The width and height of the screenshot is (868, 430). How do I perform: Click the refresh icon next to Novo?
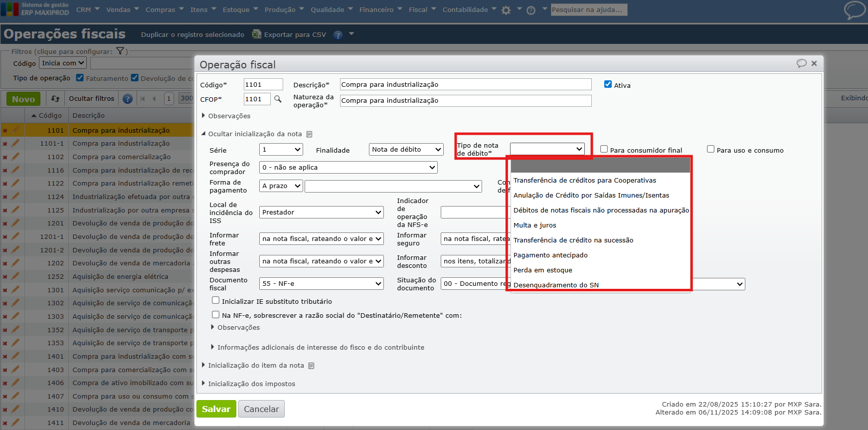point(55,99)
